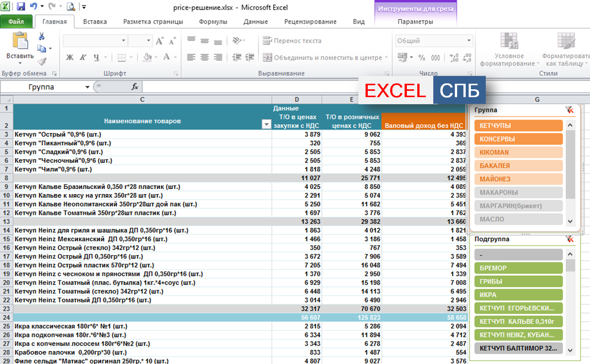Click the Percent style icon

coord(421,58)
